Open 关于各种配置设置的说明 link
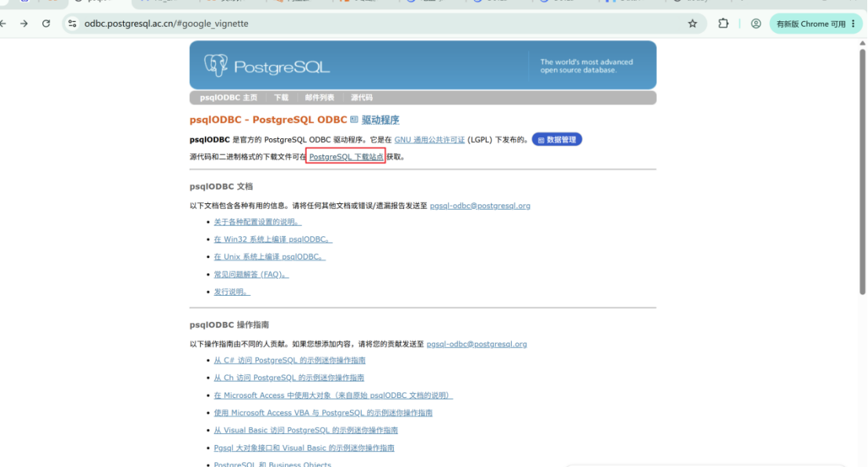The height and width of the screenshot is (467, 868). tap(257, 222)
